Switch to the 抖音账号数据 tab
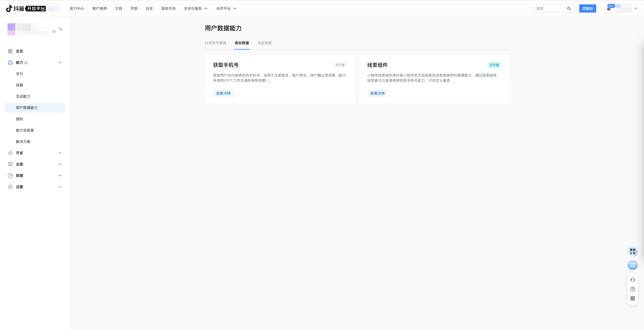This screenshot has width=644, height=330. tap(215, 43)
